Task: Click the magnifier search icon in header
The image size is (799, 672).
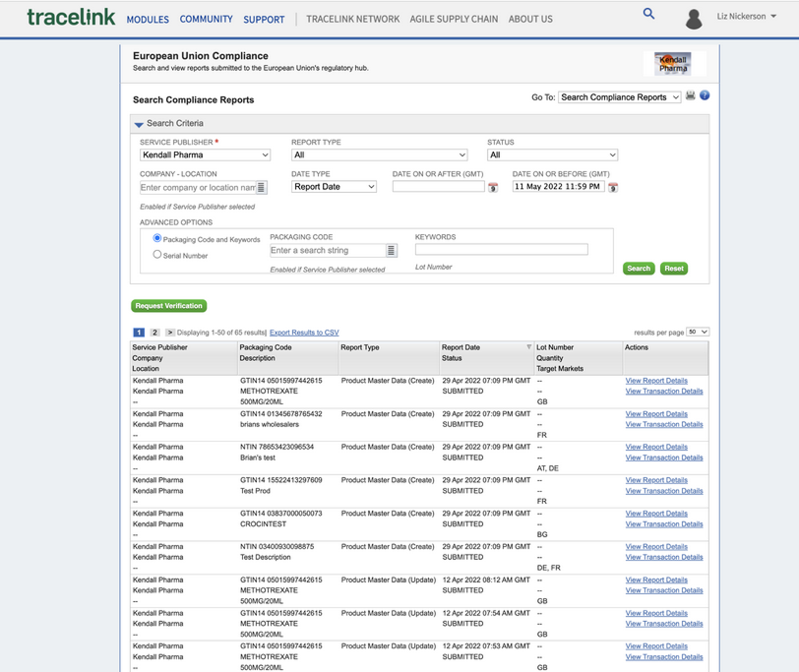Action: pyautogui.click(x=648, y=13)
